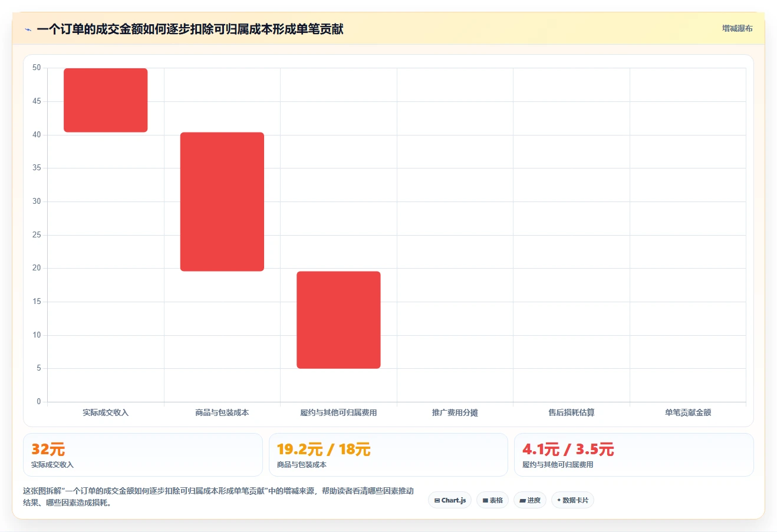777x532 pixels.
Task: Click the lightning icon beside the title
Action: point(28,29)
